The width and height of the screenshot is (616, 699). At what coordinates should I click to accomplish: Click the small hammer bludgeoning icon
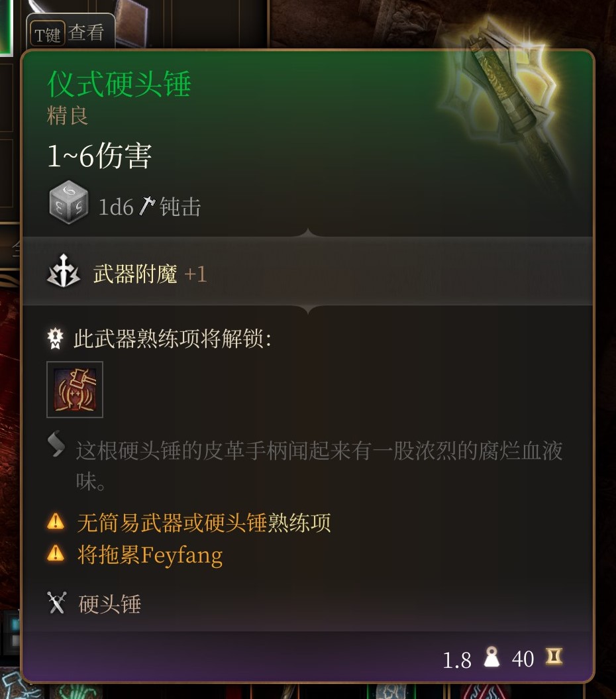[146, 206]
